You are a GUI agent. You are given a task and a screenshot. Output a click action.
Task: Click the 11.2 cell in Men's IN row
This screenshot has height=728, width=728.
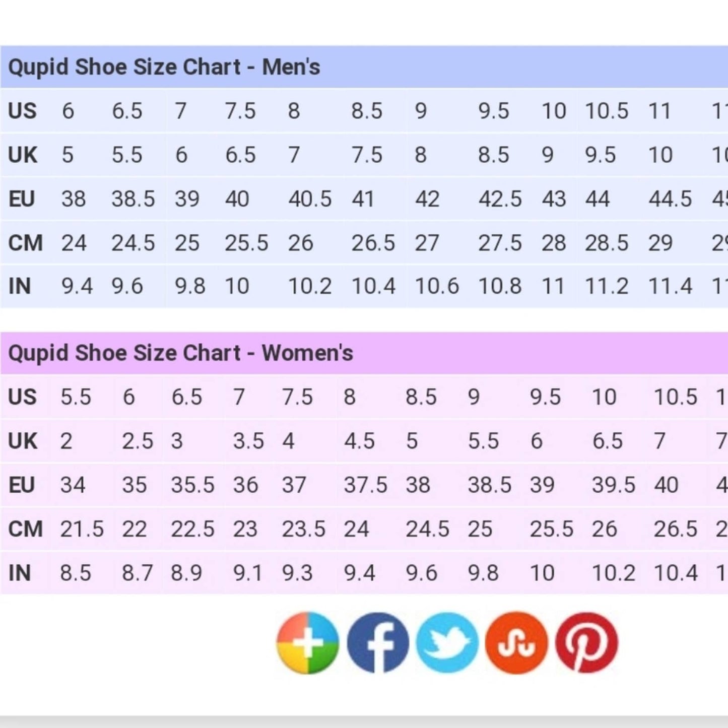606,287
